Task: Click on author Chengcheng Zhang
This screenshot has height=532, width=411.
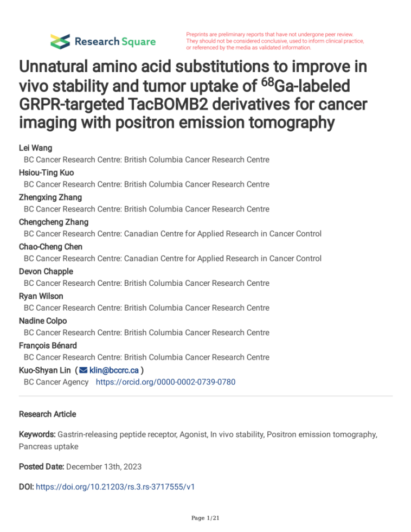Action: (54, 222)
